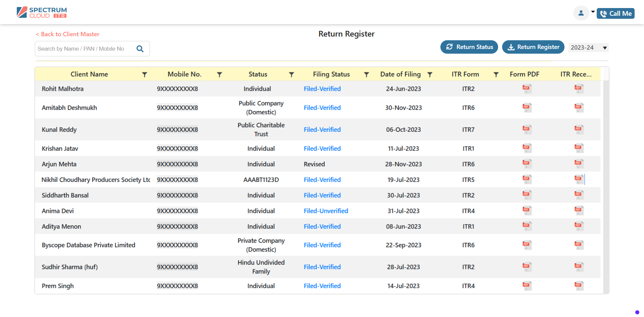Filter the ITR Form column
The height and width of the screenshot is (317, 644).
coord(496,74)
